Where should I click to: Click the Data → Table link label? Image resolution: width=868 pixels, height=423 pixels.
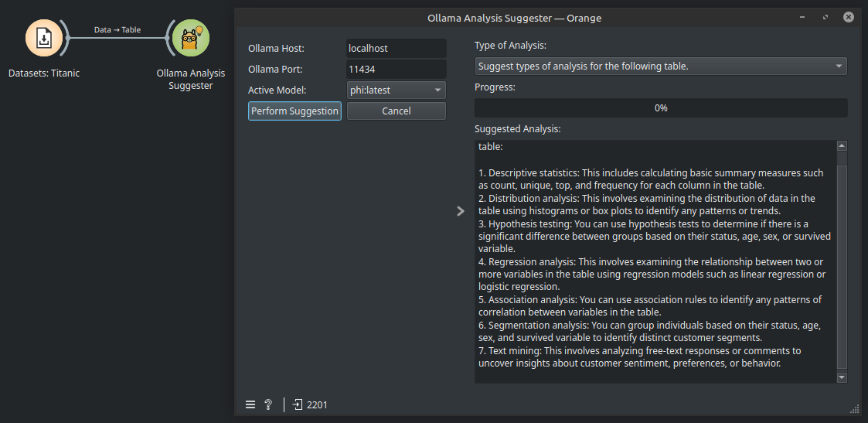click(117, 30)
